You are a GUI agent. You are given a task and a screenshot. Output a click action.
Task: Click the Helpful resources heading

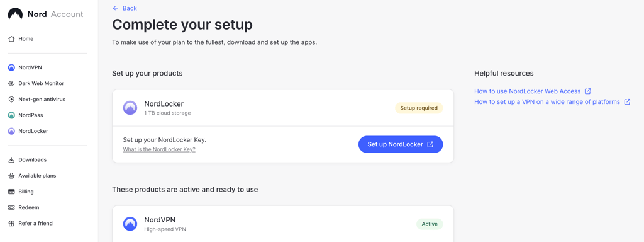point(504,74)
